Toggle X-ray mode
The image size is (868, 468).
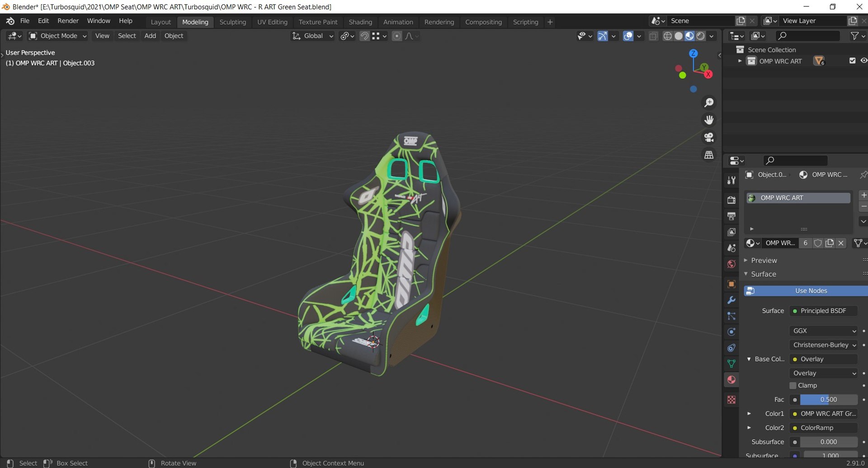tap(653, 36)
